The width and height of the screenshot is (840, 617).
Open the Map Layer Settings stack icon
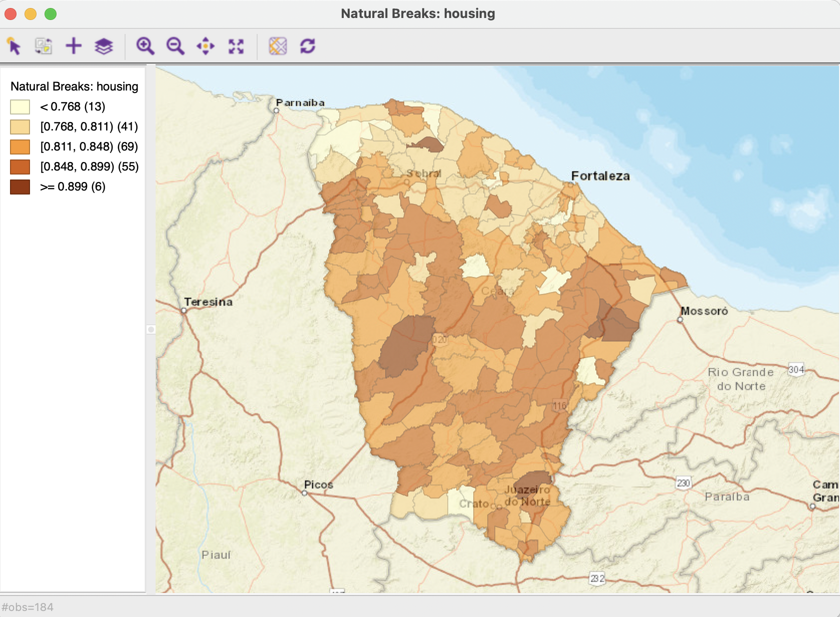click(104, 46)
